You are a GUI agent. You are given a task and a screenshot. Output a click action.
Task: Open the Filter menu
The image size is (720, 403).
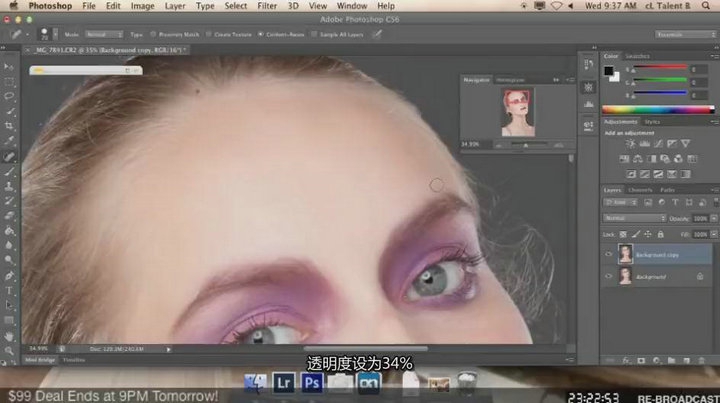click(x=267, y=6)
